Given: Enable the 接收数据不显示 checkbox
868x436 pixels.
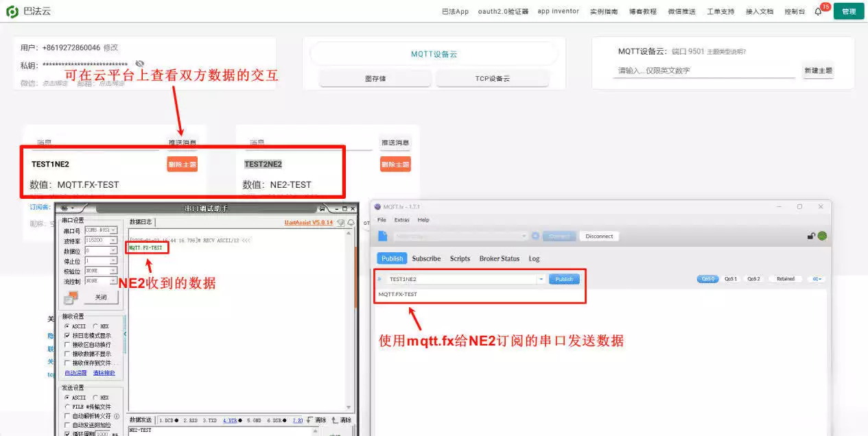Looking at the screenshot, I should point(67,354).
